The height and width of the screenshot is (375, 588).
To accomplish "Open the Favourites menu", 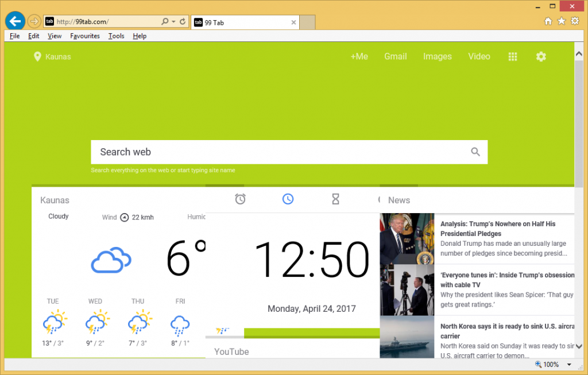I will [x=84, y=36].
